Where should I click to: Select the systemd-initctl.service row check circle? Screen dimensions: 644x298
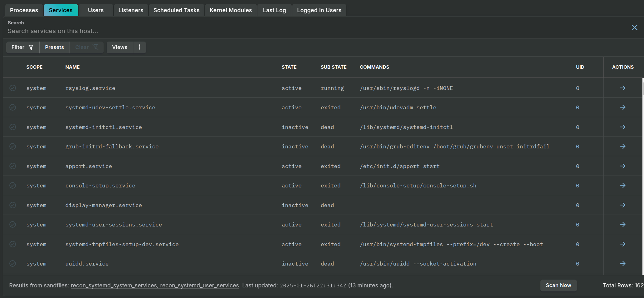(12, 127)
